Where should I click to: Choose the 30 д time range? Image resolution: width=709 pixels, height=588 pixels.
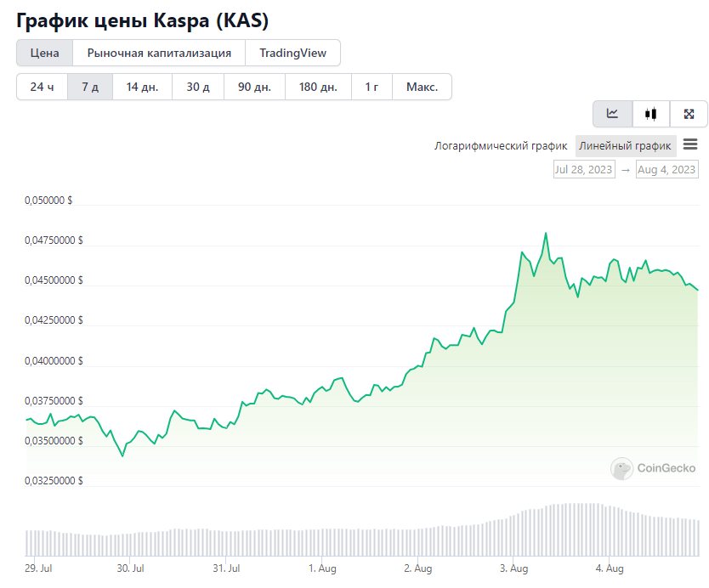198,87
